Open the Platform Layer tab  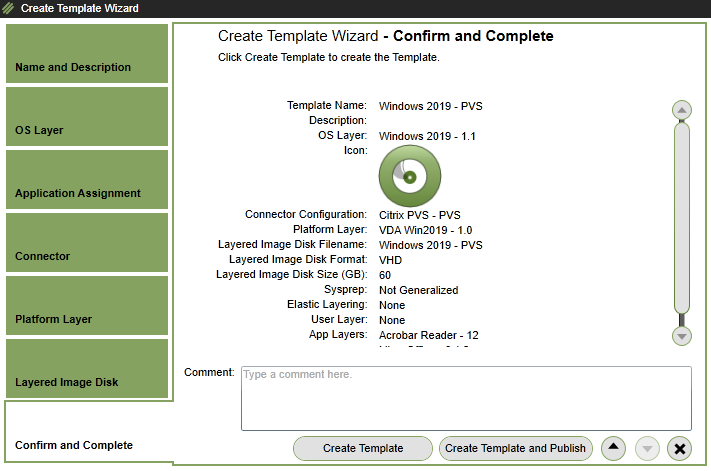pyautogui.click(x=87, y=306)
